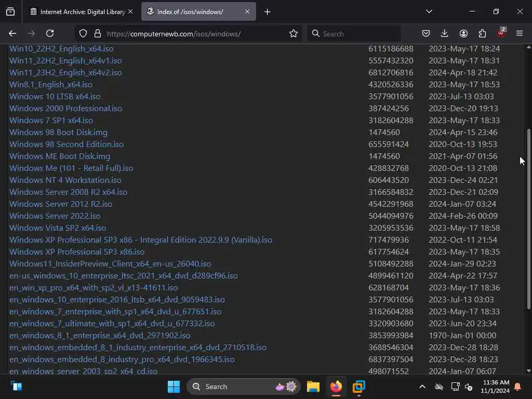Download Windows 10 LTSB x64.iso
Viewport: 532px width, 399px height.
point(55,96)
